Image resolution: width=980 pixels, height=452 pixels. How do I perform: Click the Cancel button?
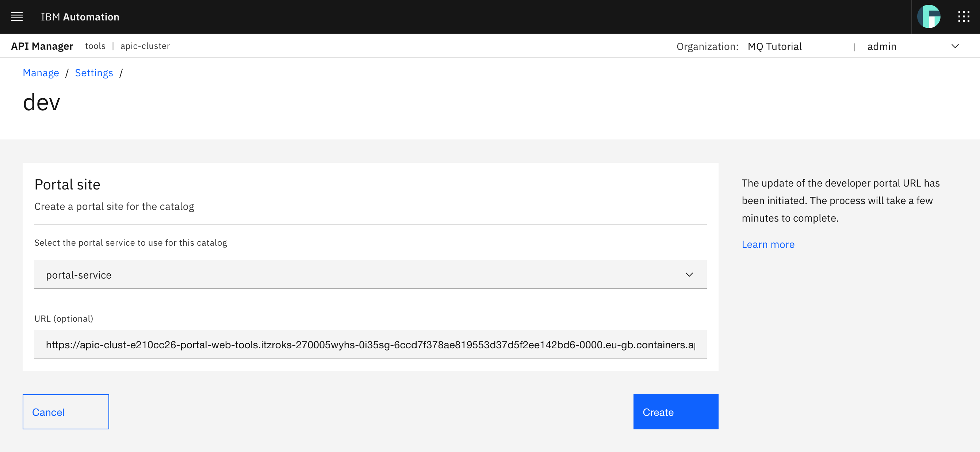65,412
